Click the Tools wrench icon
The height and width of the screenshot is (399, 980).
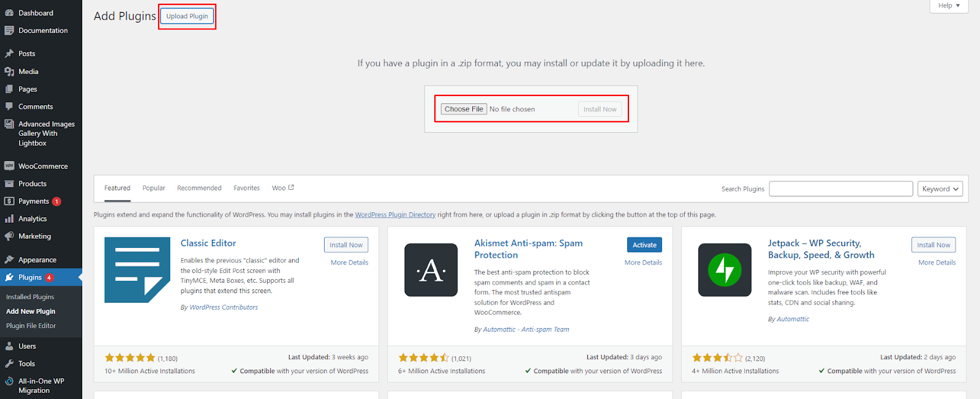(x=9, y=364)
